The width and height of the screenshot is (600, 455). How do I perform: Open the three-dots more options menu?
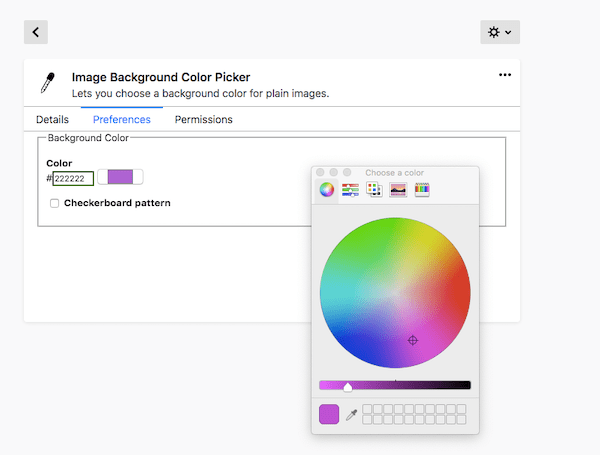505,75
